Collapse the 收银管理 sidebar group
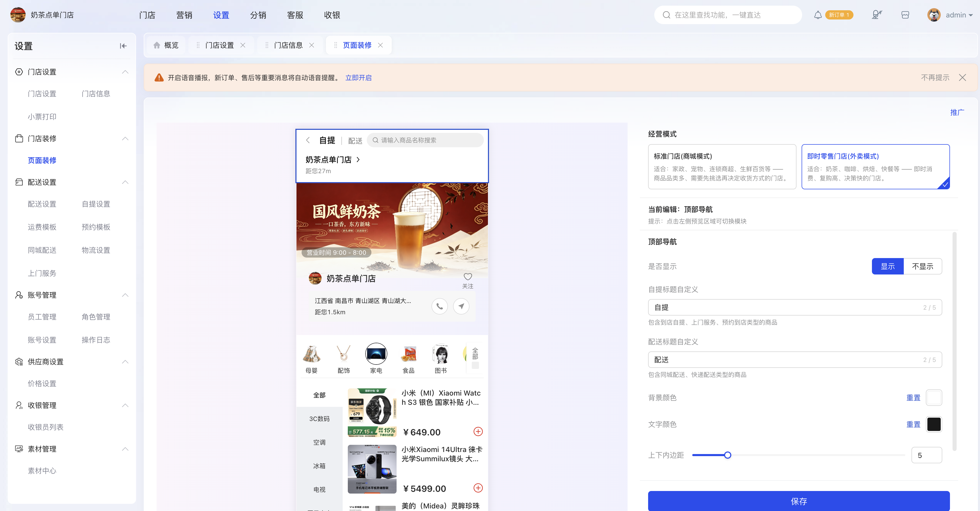This screenshot has width=980, height=511. 125,405
